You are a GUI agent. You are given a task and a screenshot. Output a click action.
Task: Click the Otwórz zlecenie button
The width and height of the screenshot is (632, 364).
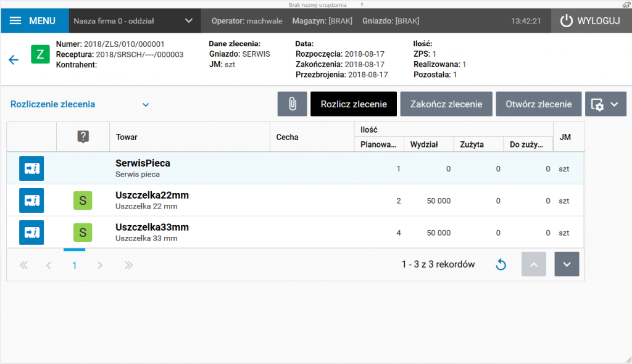click(x=538, y=104)
